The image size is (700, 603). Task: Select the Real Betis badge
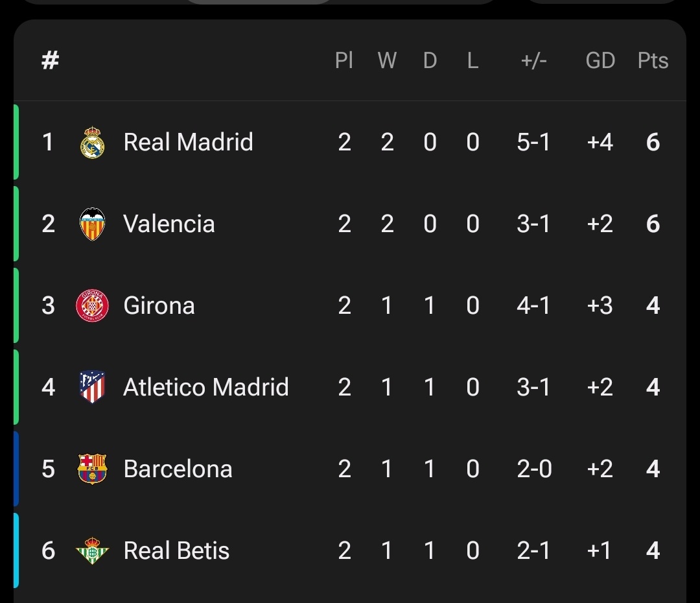click(92, 550)
